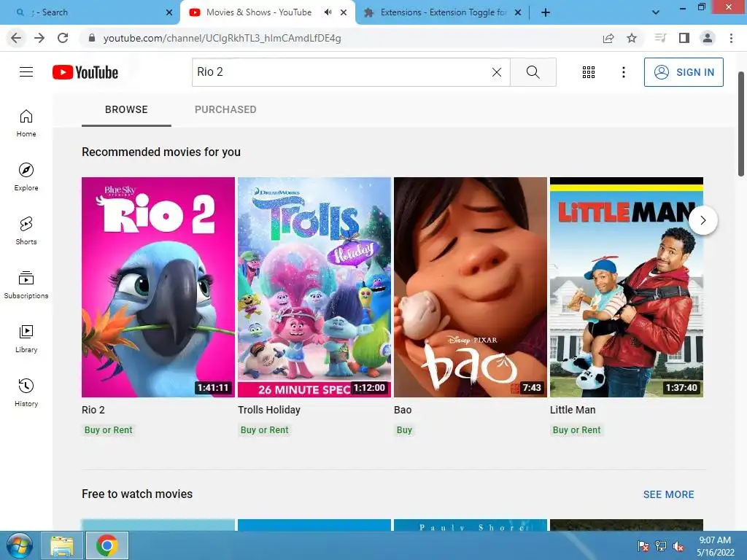Open Chrome three-dot menu
This screenshot has height=560, width=747.
click(x=731, y=38)
